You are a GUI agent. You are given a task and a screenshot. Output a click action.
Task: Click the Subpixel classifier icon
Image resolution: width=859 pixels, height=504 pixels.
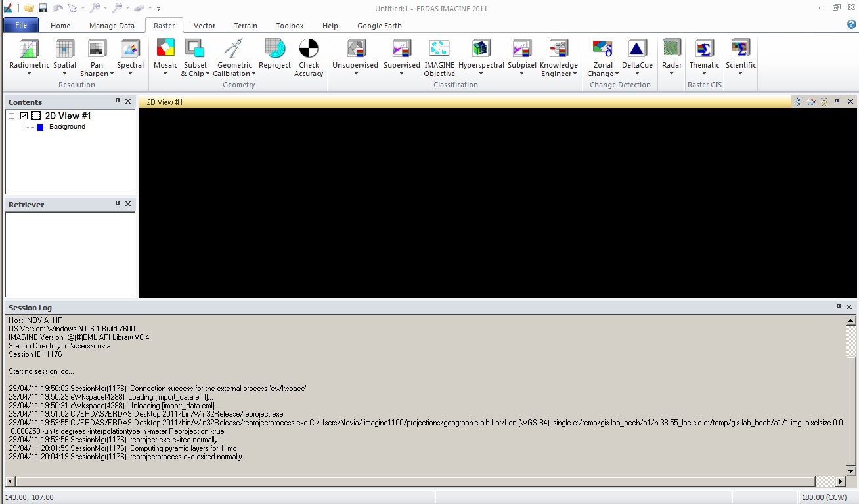tap(522, 49)
